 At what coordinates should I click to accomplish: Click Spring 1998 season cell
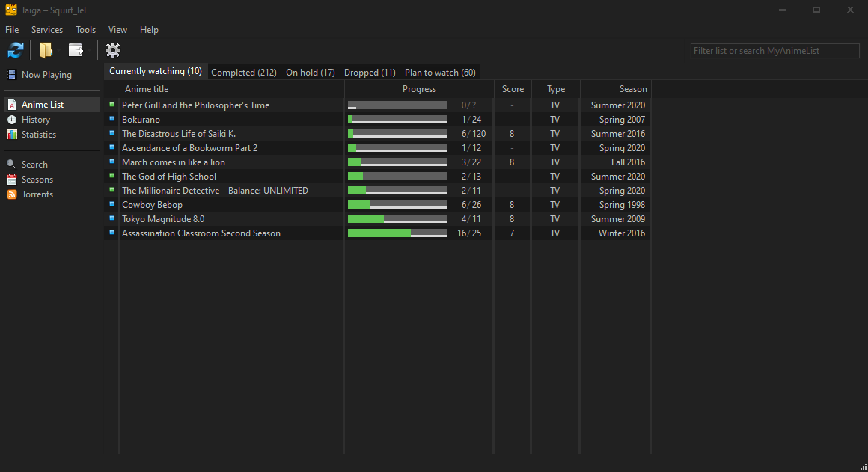pyautogui.click(x=622, y=205)
